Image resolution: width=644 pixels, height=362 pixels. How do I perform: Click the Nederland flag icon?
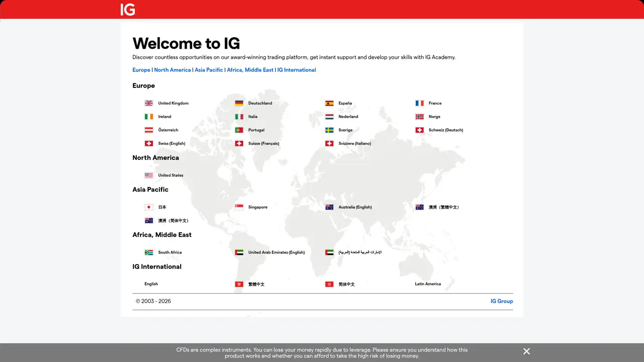coord(330,117)
